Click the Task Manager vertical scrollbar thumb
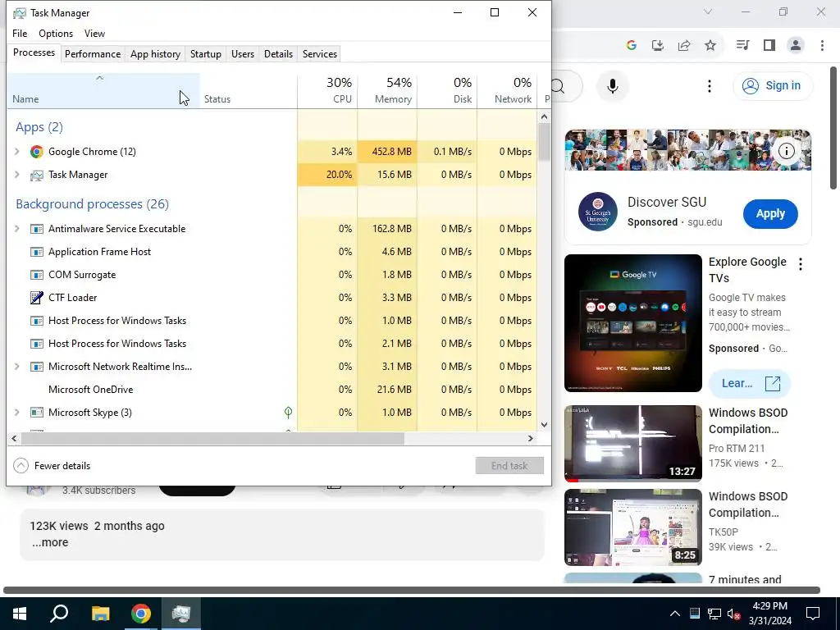This screenshot has height=630, width=840. click(545, 142)
